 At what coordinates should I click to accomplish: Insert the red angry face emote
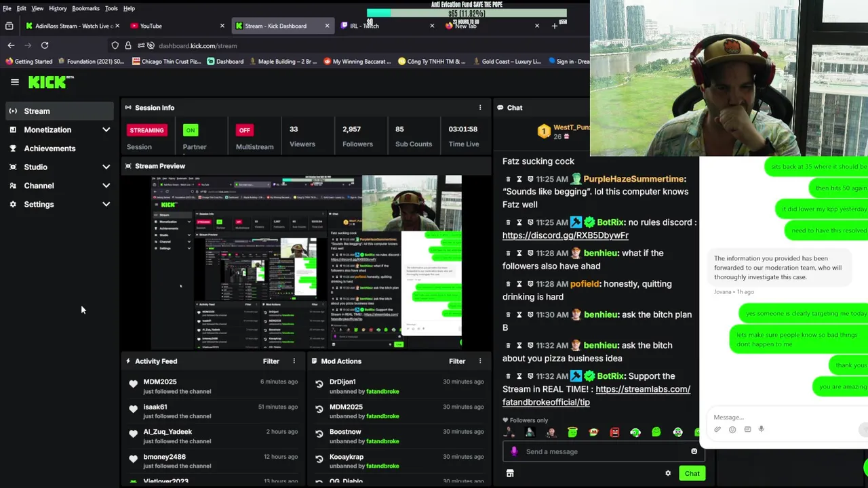coord(614,432)
